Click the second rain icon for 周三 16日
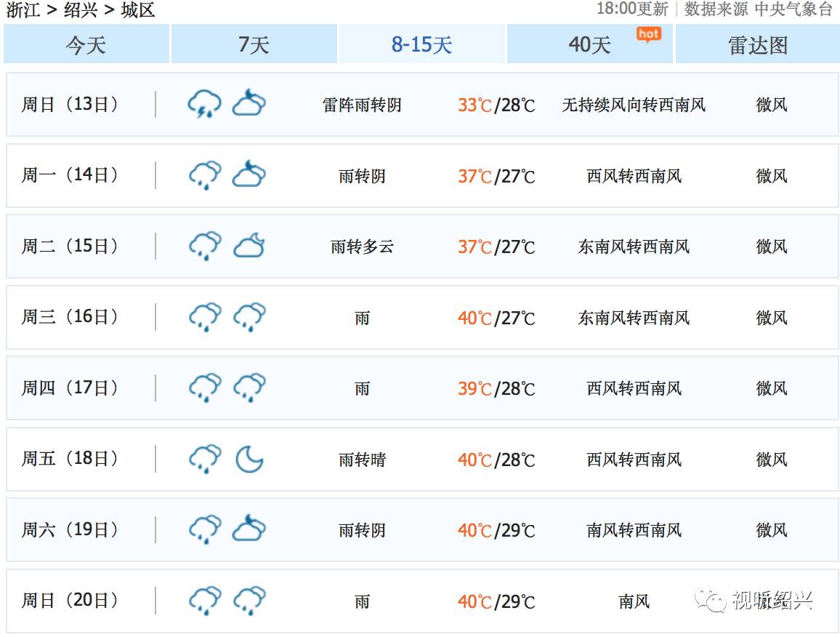Image resolution: width=840 pixels, height=637 pixels. click(249, 317)
